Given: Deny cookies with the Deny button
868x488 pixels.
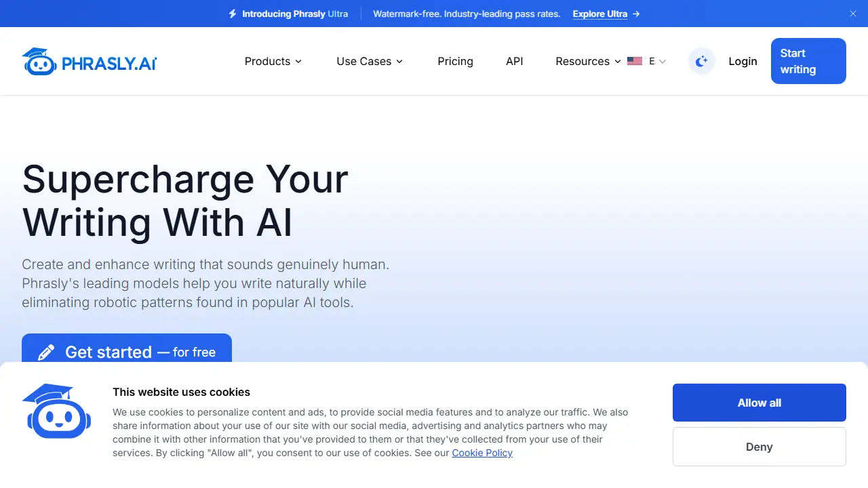Looking at the screenshot, I should pyautogui.click(x=759, y=447).
